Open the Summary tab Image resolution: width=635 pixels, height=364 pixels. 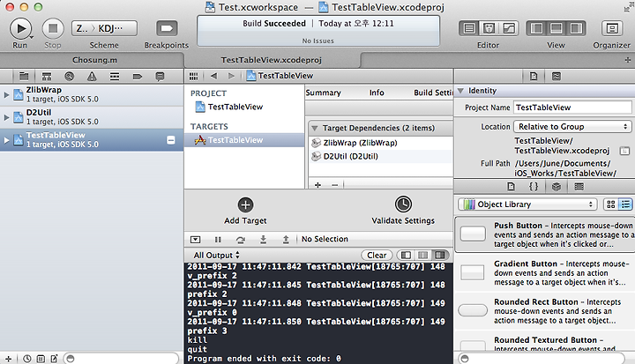(x=323, y=93)
